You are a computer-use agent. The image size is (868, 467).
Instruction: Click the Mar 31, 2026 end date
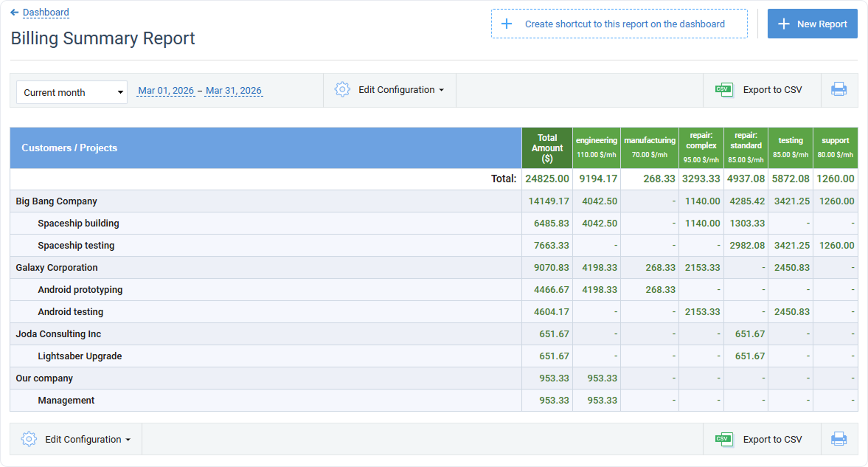[x=234, y=90]
